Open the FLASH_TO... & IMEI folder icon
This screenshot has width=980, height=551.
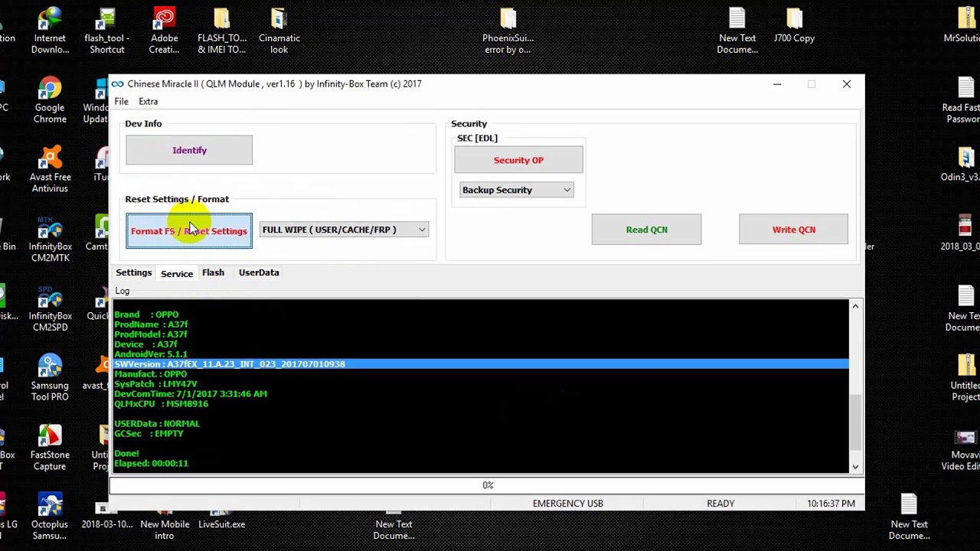coord(221,31)
